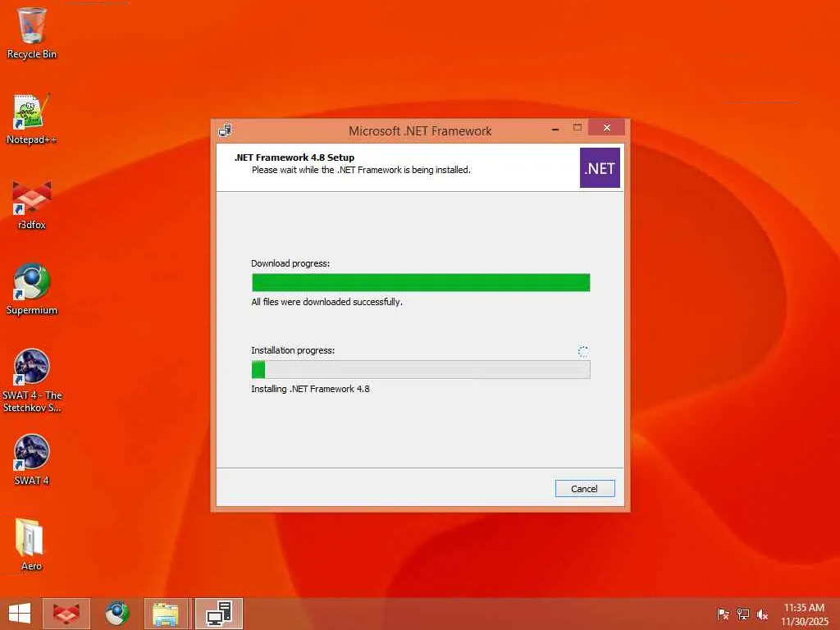Click the "Microsoft .NET Framework" window title
The height and width of the screenshot is (630, 840).
420,130
